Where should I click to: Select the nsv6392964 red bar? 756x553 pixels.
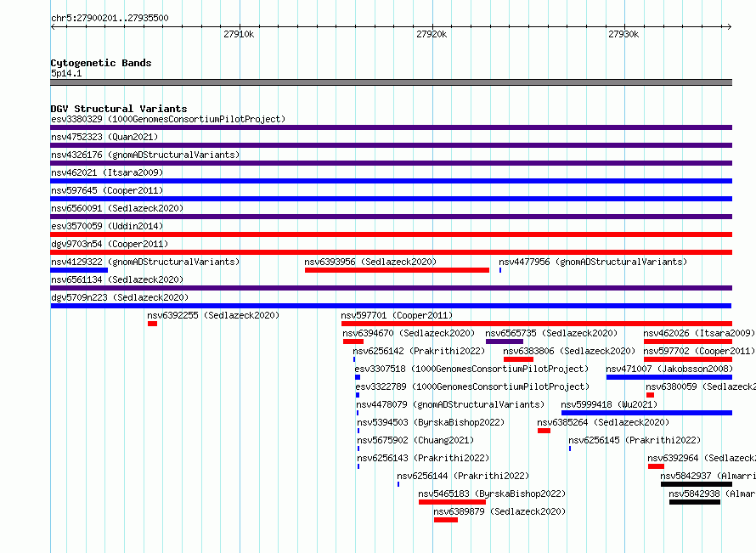(x=656, y=466)
